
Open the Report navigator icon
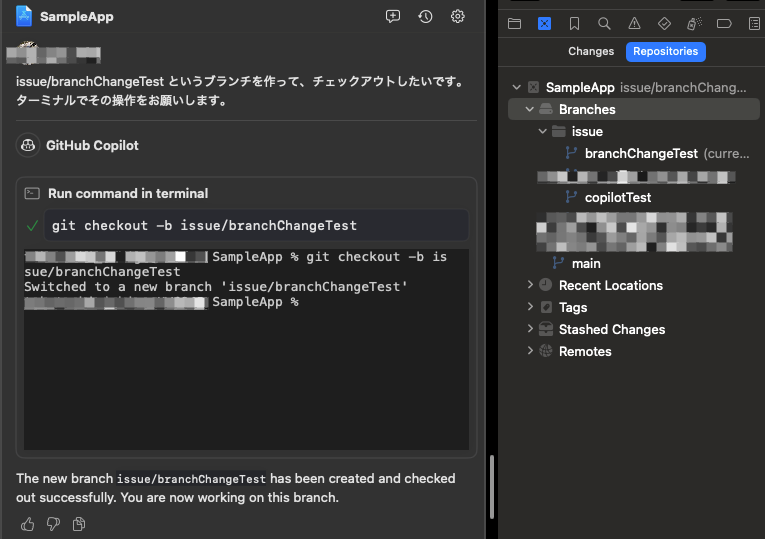(x=754, y=23)
